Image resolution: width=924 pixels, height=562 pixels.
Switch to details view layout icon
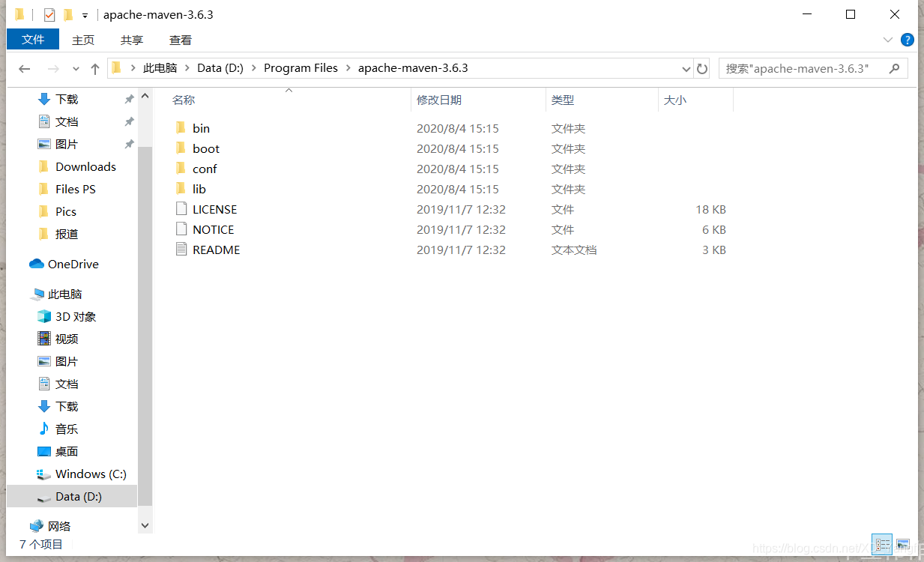(884, 544)
